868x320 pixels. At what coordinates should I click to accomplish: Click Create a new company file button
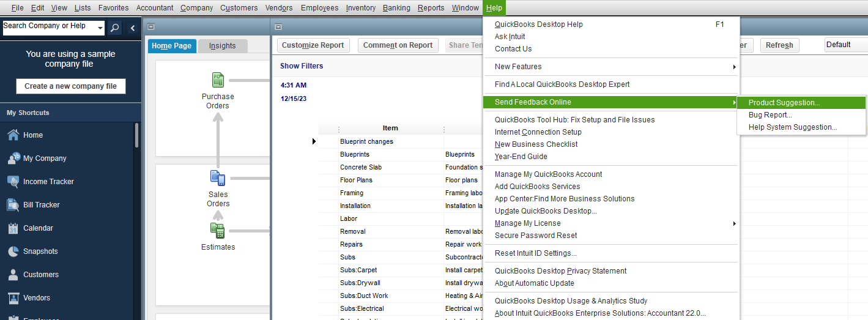(70, 86)
